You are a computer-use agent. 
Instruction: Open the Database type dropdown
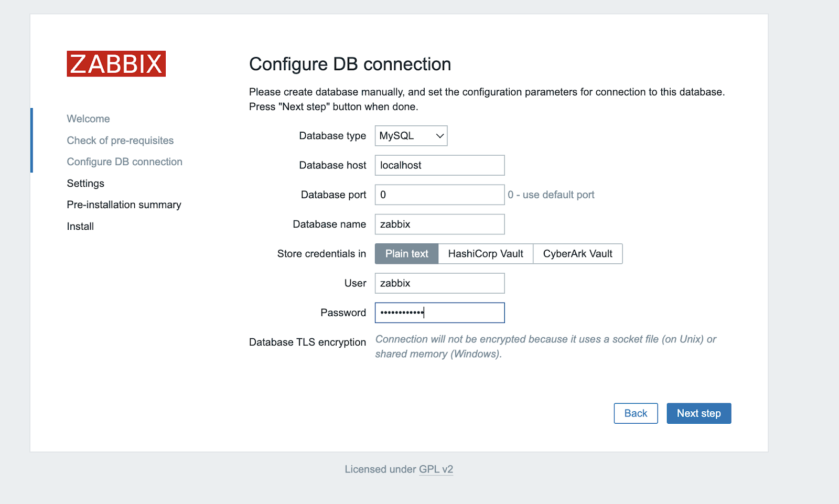coord(411,136)
